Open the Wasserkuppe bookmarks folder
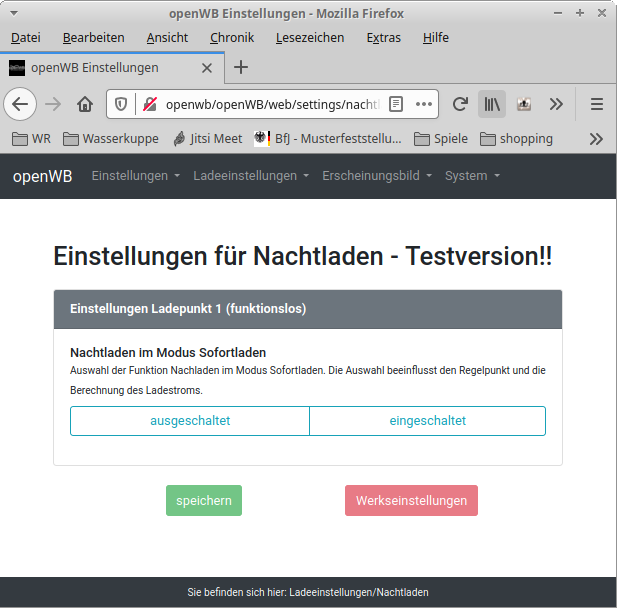The height and width of the screenshot is (608, 617). pos(111,139)
